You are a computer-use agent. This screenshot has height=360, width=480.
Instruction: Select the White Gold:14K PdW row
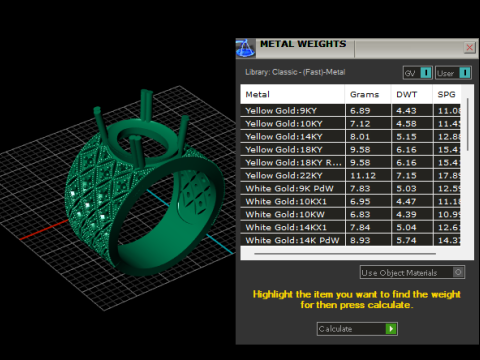click(350, 240)
